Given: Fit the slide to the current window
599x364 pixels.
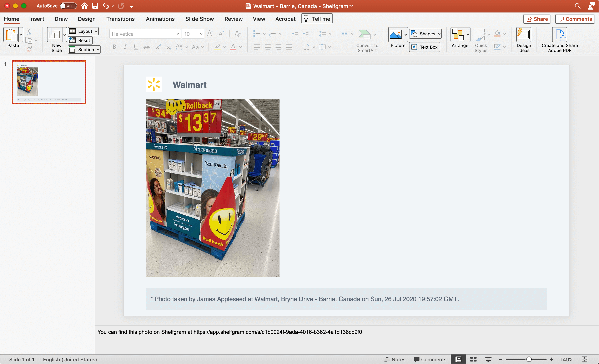Looking at the screenshot, I should (x=585, y=359).
